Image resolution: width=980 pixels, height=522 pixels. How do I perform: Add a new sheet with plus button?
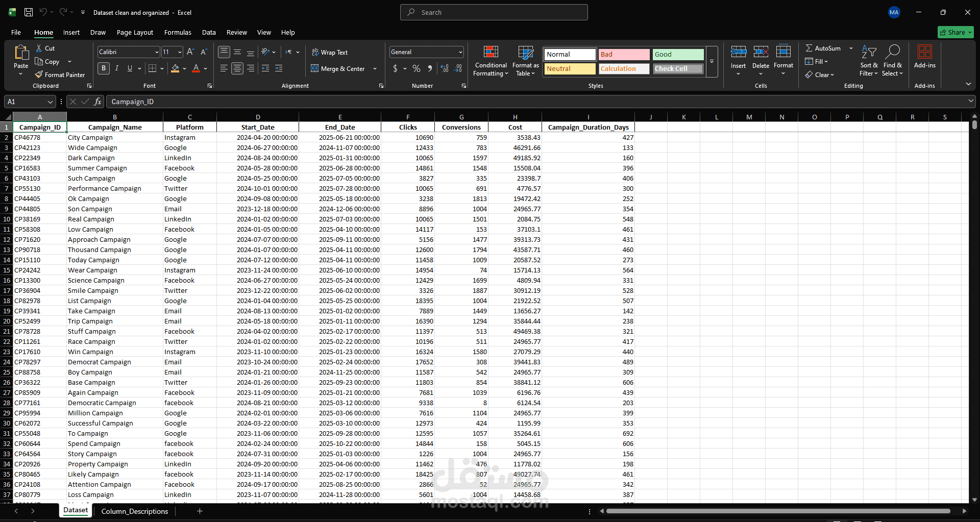(x=200, y=511)
